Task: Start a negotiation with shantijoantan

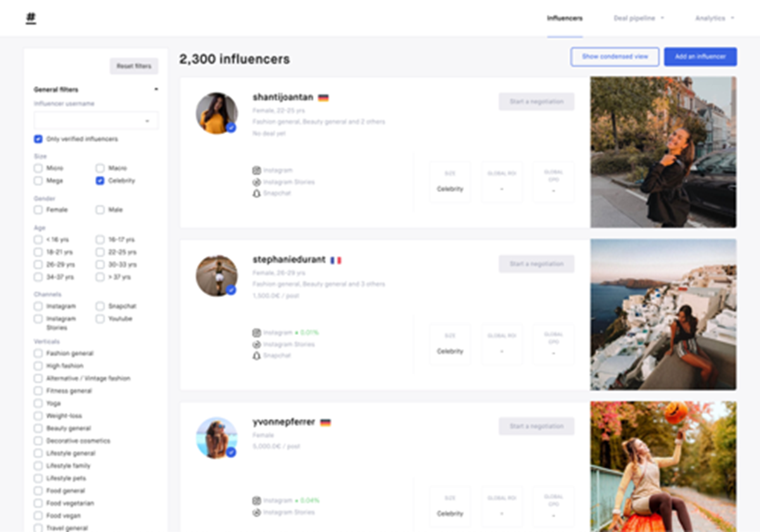Action: (536, 102)
